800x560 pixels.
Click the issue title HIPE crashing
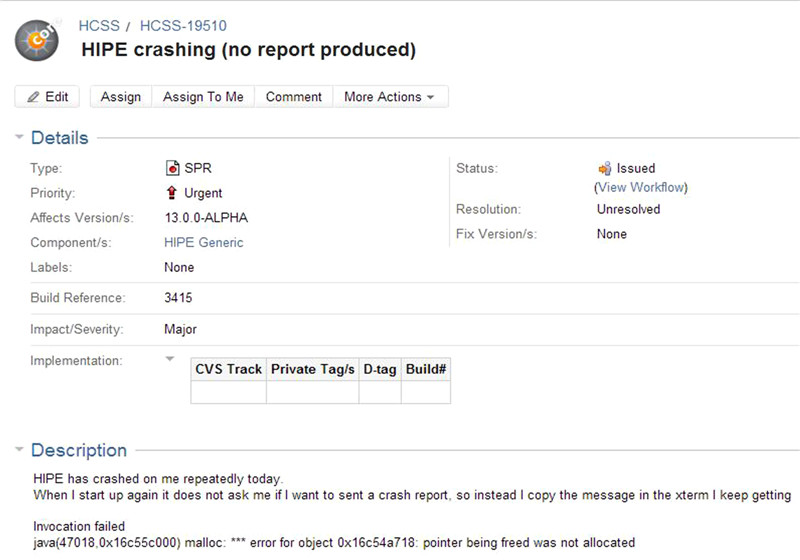pos(248,49)
